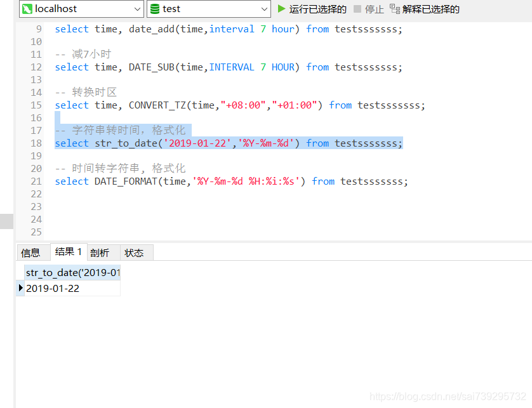Click the str_to_date column header
532x408 pixels.
[x=70, y=272]
